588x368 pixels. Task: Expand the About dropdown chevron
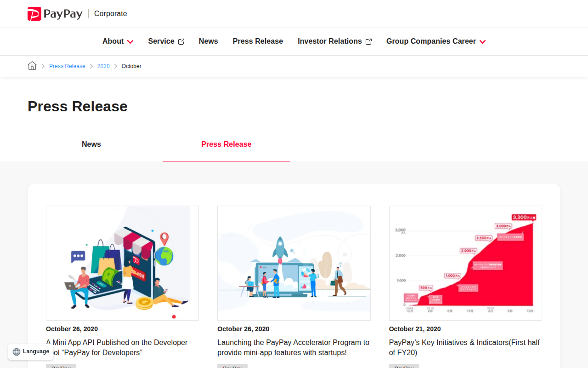click(x=130, y=41)
